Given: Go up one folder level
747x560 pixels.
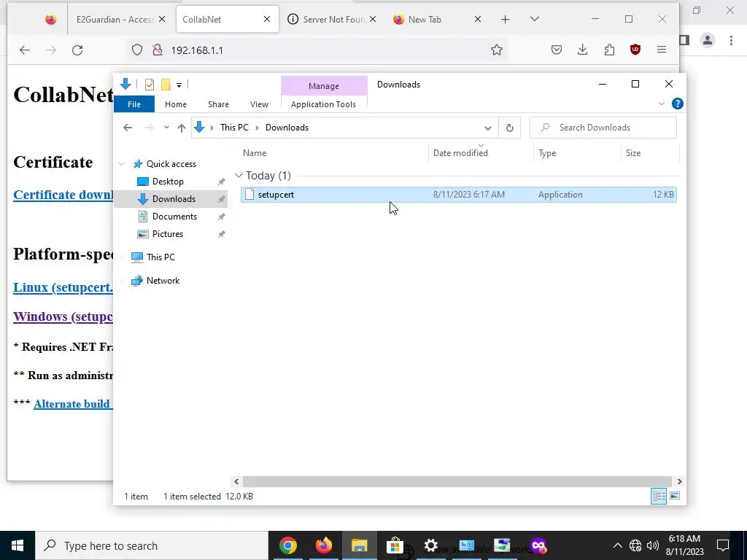Looking at the screenshot, I should [181, 128].
